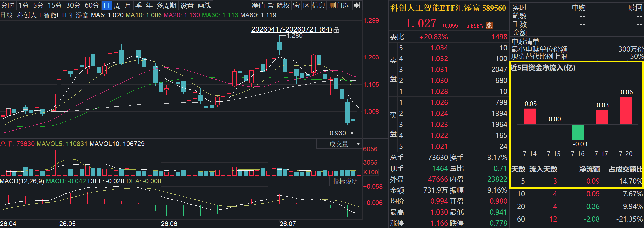
Task: Click the 委比 value +20.83%
Action: click(433, 37)
